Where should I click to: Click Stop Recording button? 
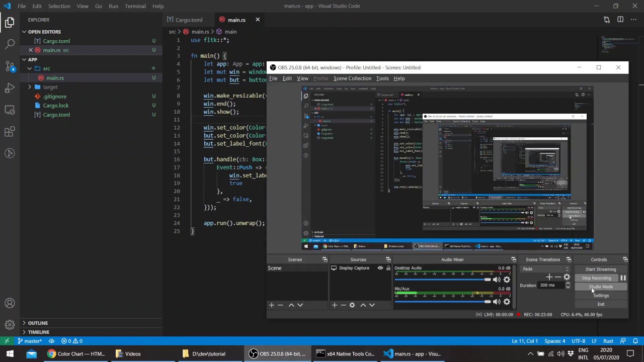point(597,278)
